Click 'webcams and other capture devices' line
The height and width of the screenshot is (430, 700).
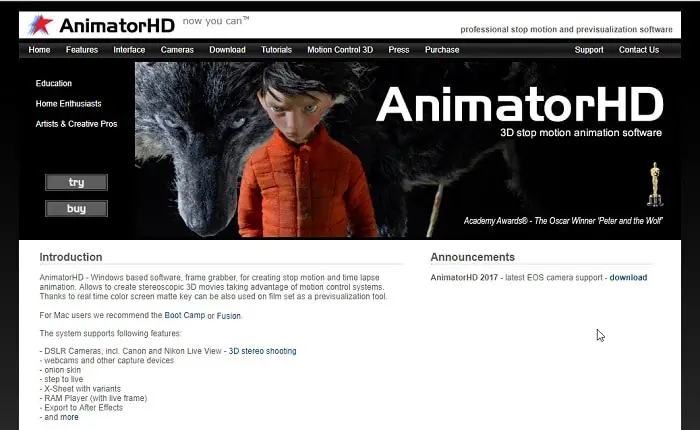coord(107,360)
